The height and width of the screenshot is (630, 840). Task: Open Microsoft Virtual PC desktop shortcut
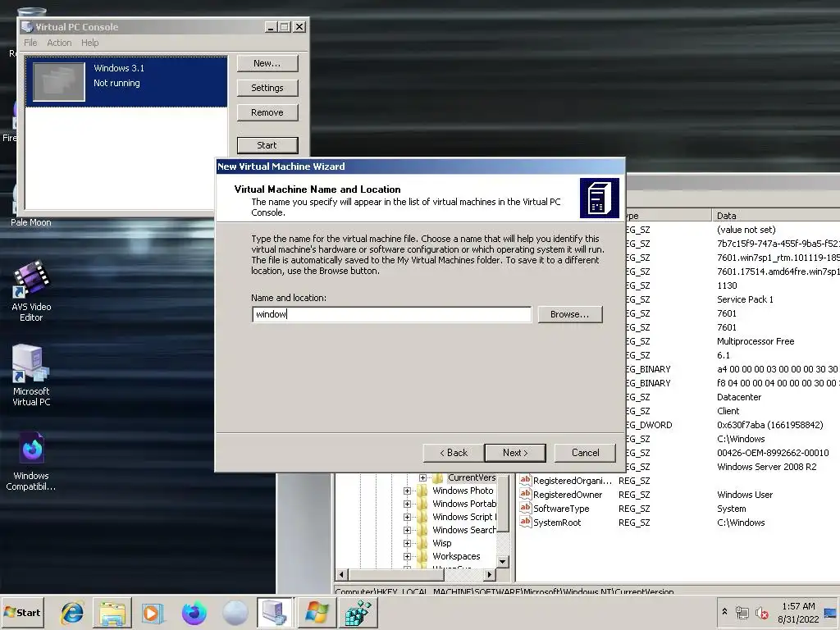(31, 375)
